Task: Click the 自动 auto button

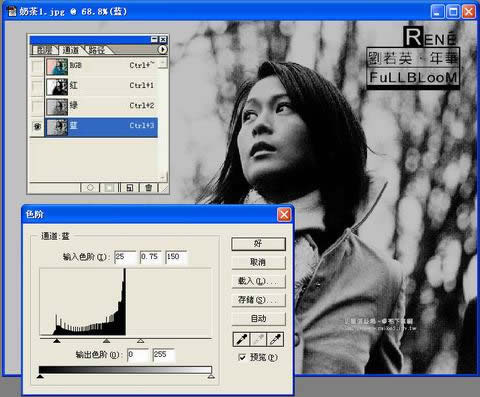Action: tap(258, 319)
